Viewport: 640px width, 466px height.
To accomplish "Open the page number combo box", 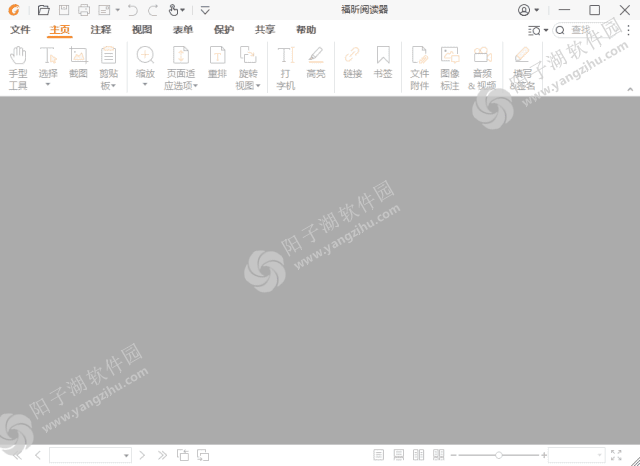I will click(90, 455).
